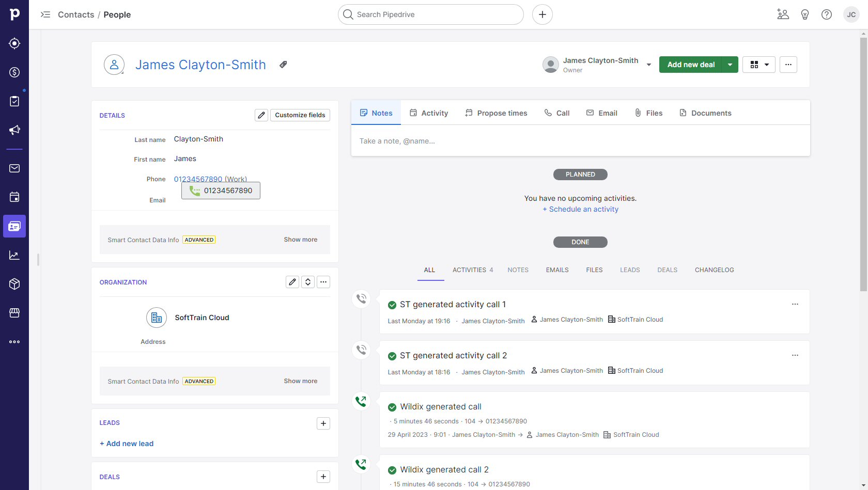This screenshot has height=490, width=868.
Task: Show more Smart Contact Data in Details
Action: tap(301, 240)
